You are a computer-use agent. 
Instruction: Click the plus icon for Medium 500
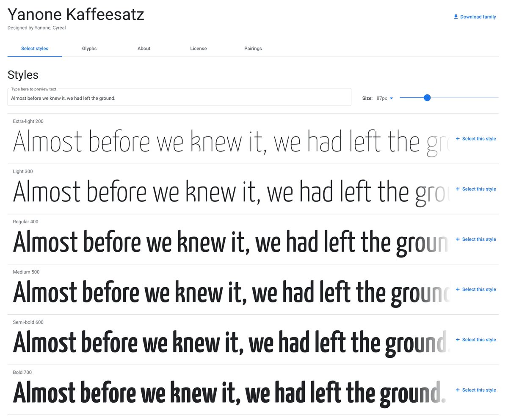click(x=458, y=289)
